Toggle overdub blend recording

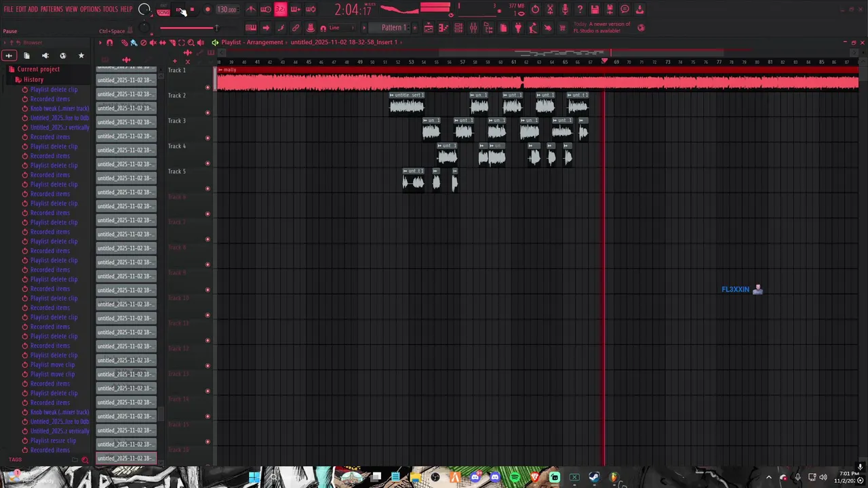tap(295, 9)
